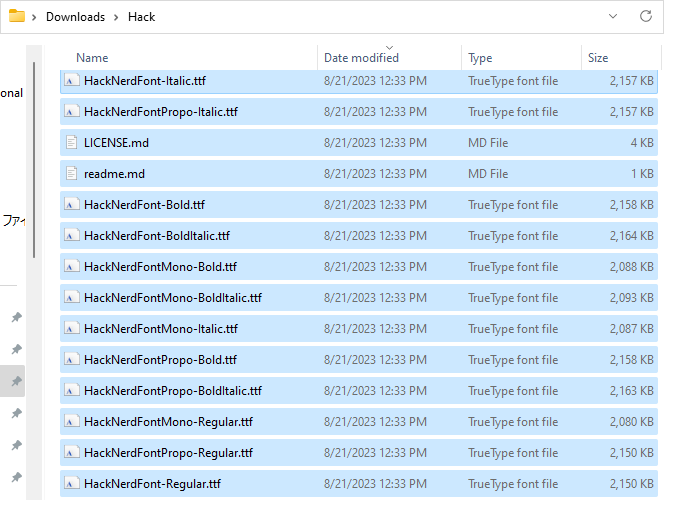Select the file name HackNerdFontPropo-Italic.ttf
The width and height of the screenshot is (673, 505).
(161, 112)
